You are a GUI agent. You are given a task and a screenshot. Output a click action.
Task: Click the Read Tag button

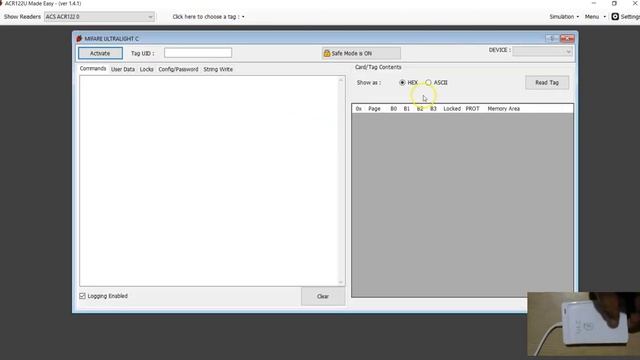(x=547, y=82)
